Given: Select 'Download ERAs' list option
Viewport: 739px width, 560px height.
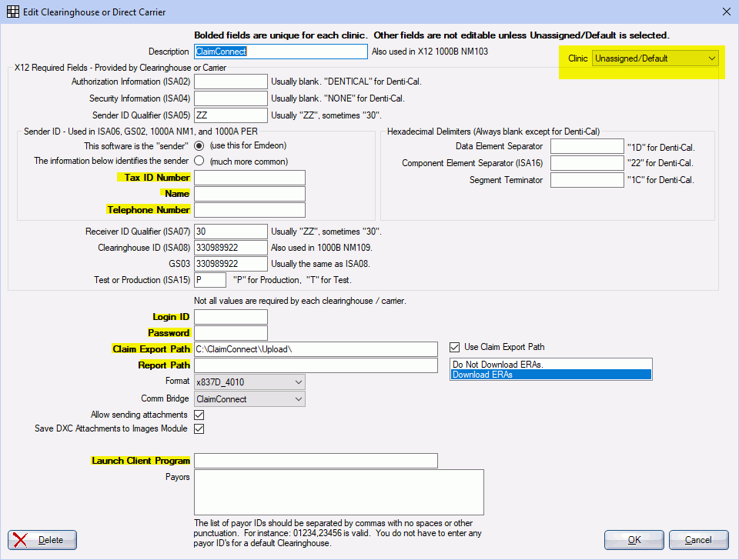Looking at the screenshot, I should [x=550, y=375].
